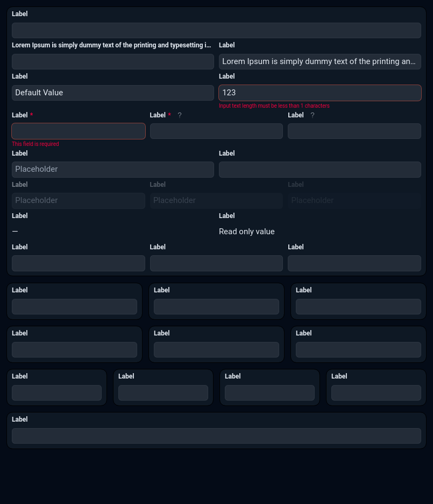This screenshot has height=504, width=433.
Task: Click the input under required Label with help icon
Action: tap(216, 131)
